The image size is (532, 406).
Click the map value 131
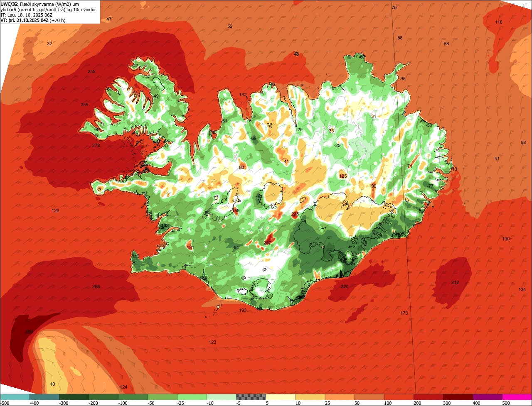[190, 248]
